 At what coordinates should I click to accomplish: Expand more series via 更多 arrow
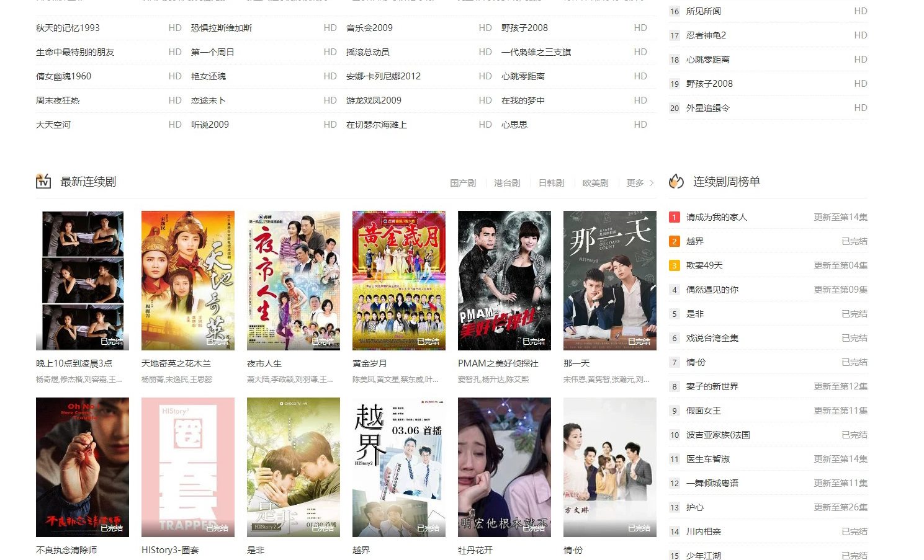click(640, 183)
